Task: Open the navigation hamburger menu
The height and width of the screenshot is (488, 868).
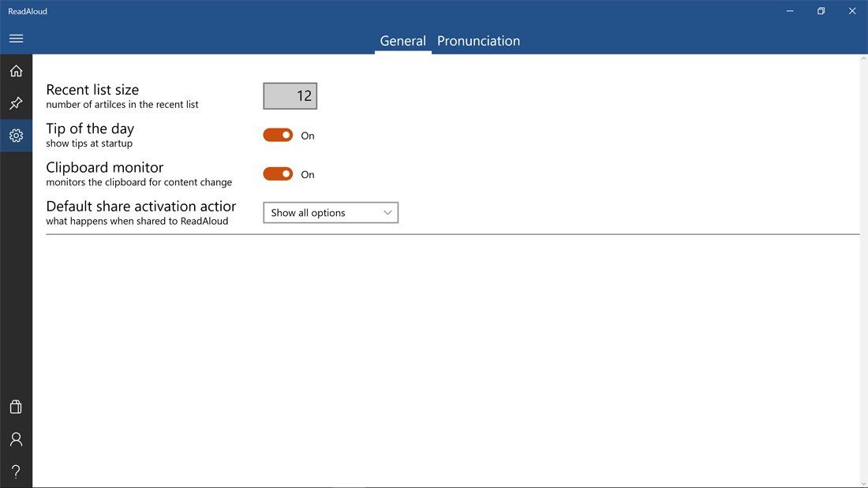Action: (16, 38)
